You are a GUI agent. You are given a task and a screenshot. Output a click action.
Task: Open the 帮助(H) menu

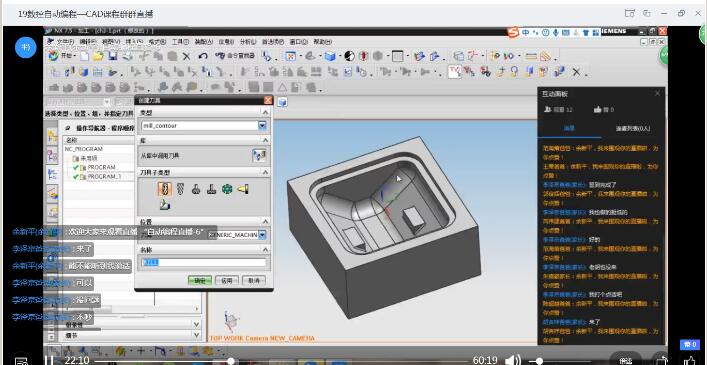pos(322,41)
